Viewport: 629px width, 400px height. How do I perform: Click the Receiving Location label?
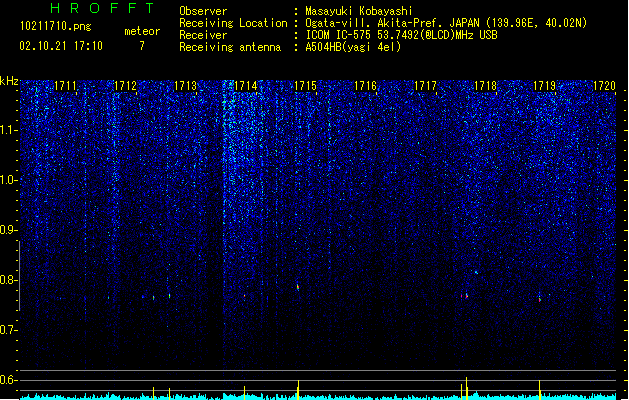pyautogui.click(x=233, y=23)
